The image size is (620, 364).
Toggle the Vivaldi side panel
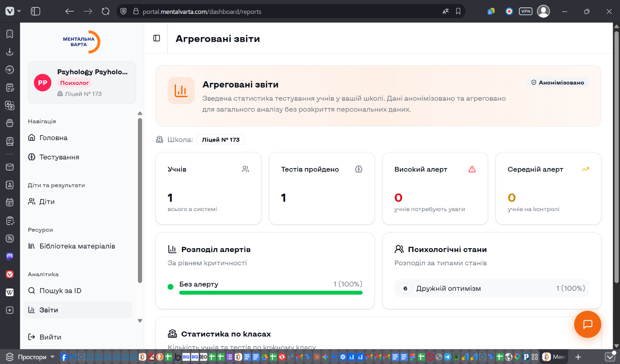(x=35, y=11)
